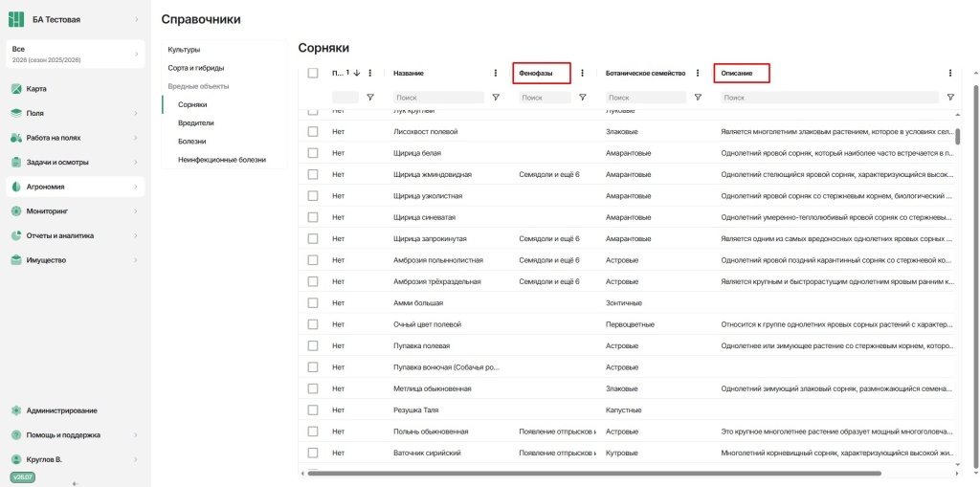The image size is (980, 487).
Task: Check the Резушка Таля row checkbox
Action: pos(313,410)
